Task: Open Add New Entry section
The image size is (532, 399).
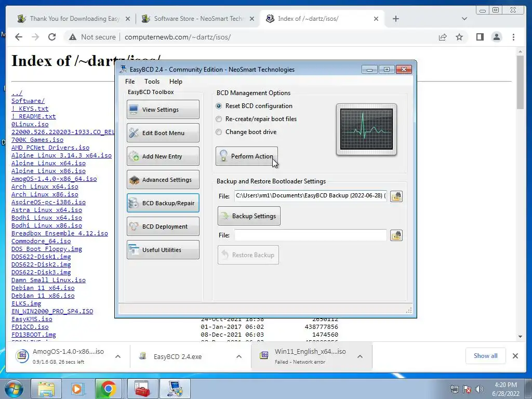Action: [163, 156]
